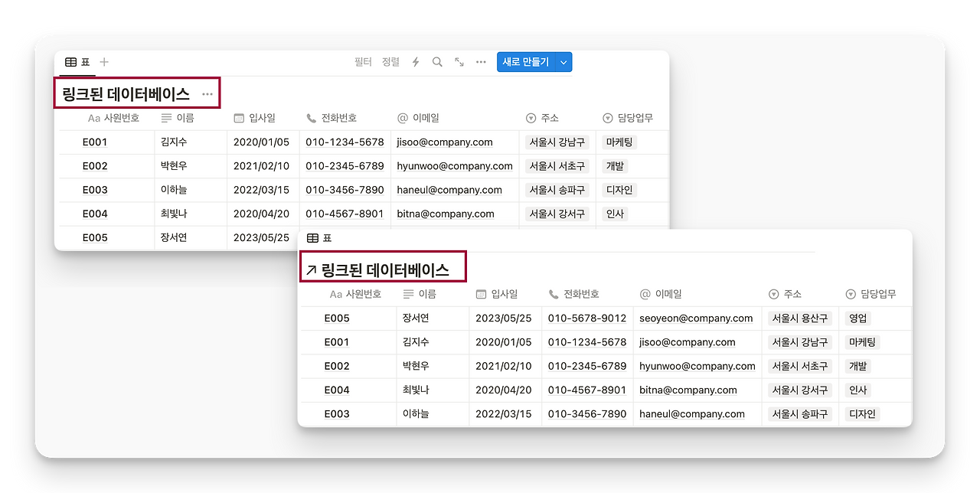Select cell E003 in front window

[337, 414]
